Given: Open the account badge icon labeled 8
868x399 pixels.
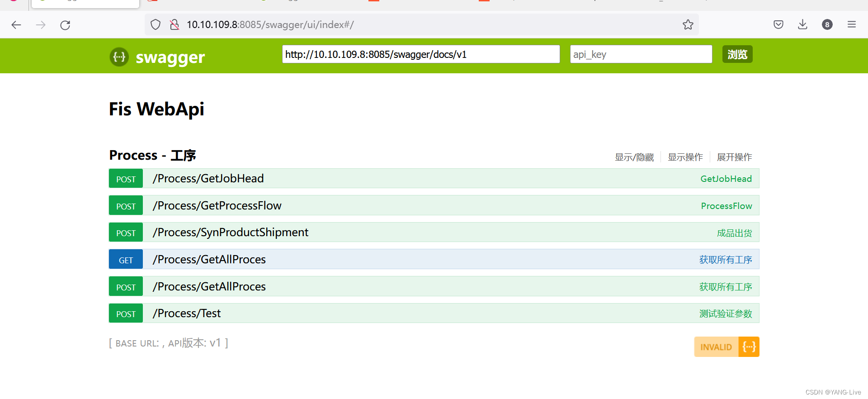Looking at the screenshot, I should (827, 24).
